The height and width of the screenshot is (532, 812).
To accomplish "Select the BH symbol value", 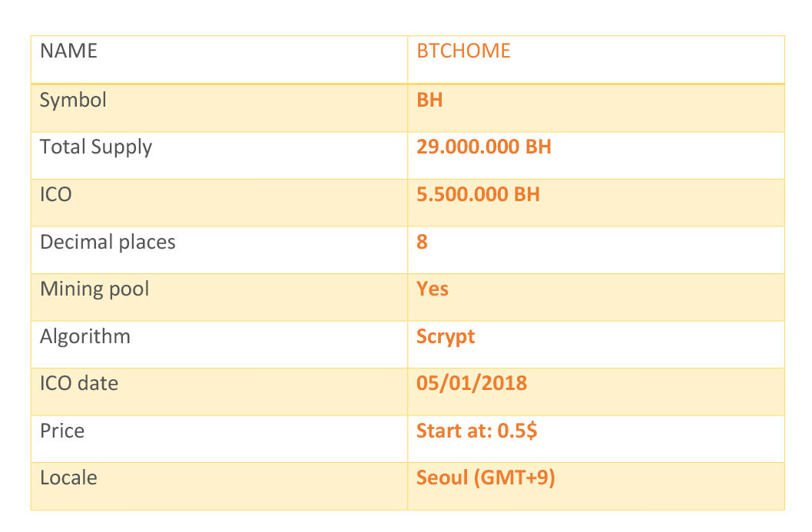I will (x=429, y=100).
